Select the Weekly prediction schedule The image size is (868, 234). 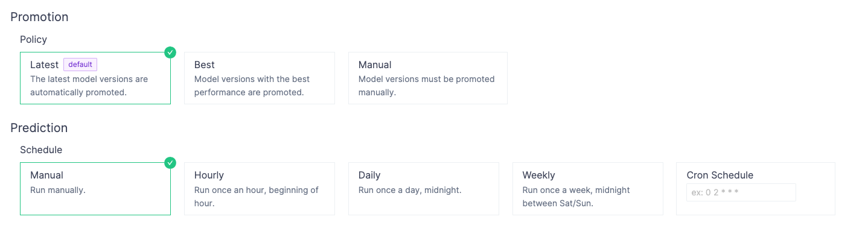(x=588, y=189)
